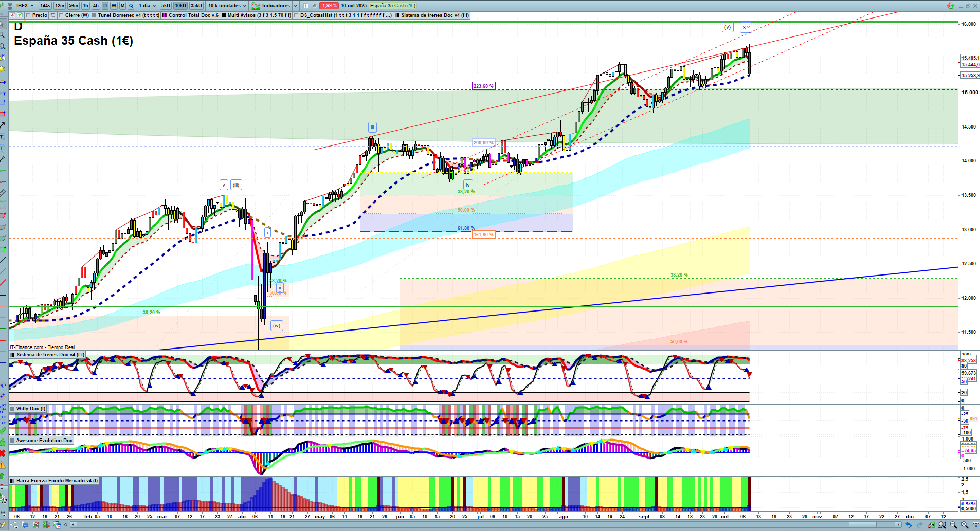The image size is (980, 531).
Task: Switch chart to 56m timeframe
Action: (74, 6)
